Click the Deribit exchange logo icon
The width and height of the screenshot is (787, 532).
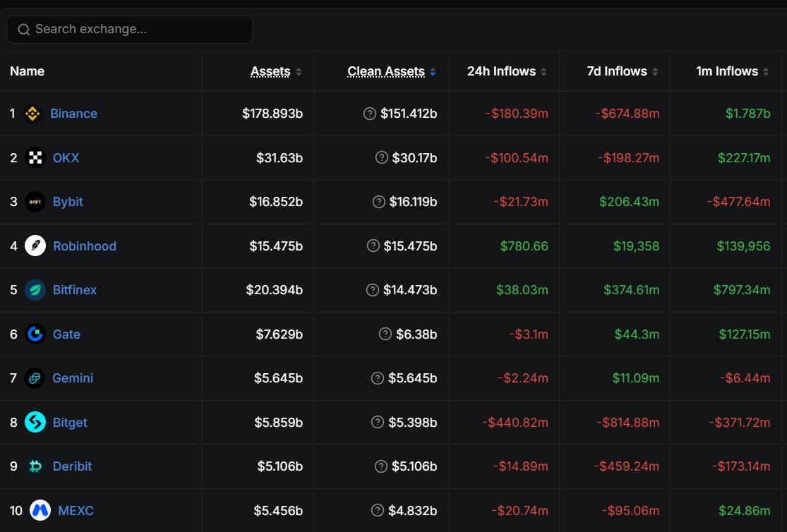pyautogui.click(x=35, y=466)
